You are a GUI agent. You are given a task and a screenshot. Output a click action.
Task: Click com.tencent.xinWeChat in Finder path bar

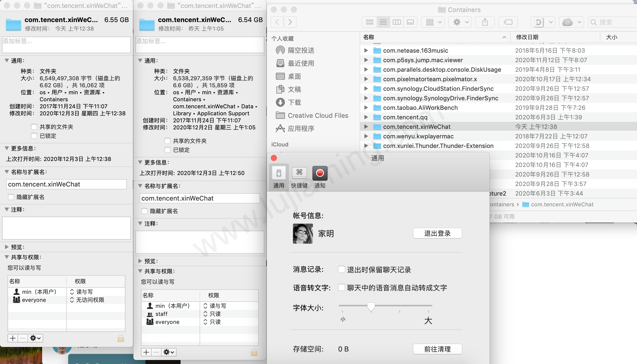pyautogui.click(x=558, y=204)
